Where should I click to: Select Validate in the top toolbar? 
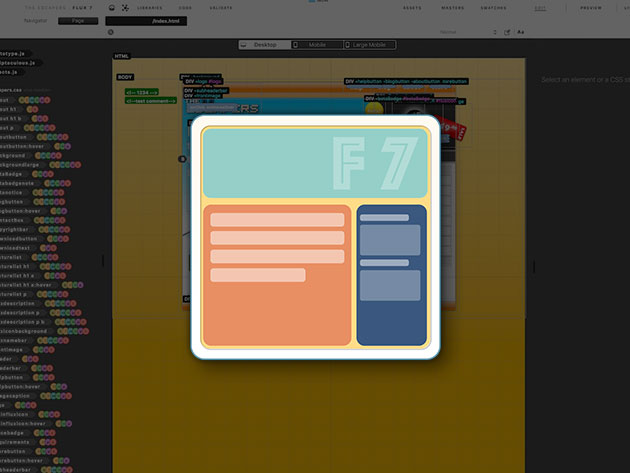[221, 8]
